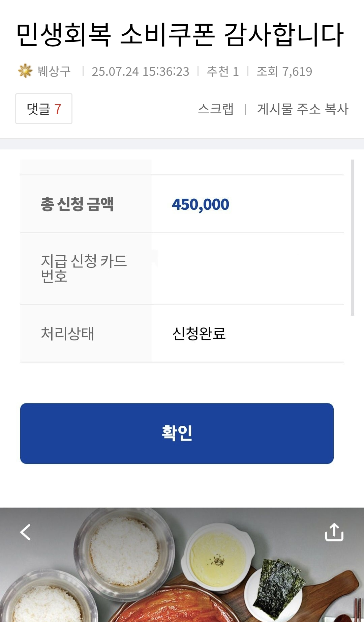The image size is (364, 622).
Task: Tap the post timestamp 25.07.24 15:36:23
Action: (141, 71)
